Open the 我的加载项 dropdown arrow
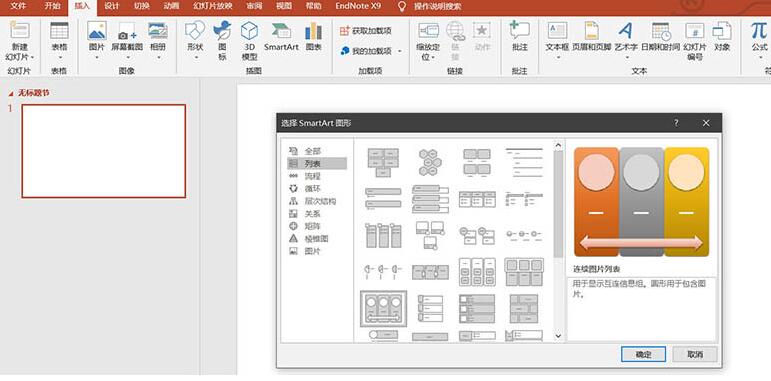 click(400, 51)
